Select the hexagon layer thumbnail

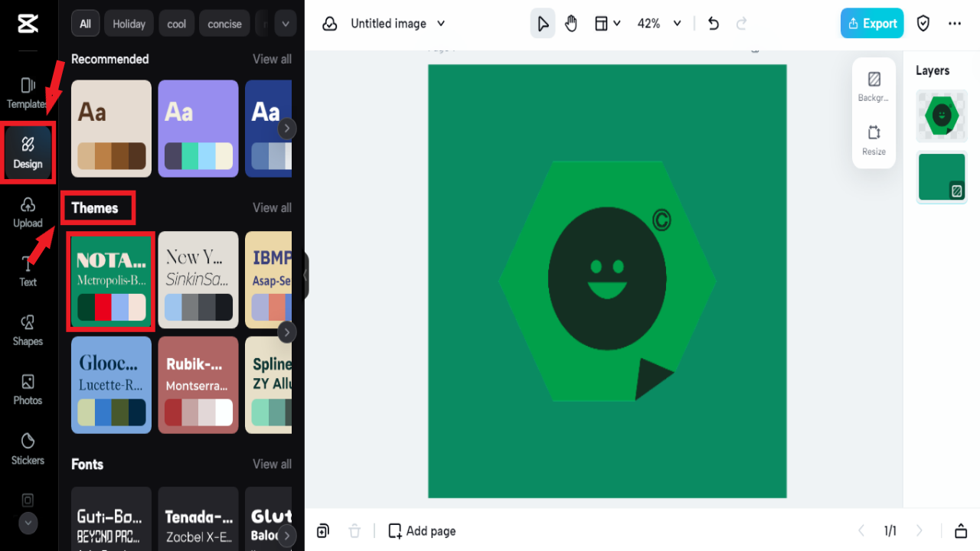[x=941, y=116]
